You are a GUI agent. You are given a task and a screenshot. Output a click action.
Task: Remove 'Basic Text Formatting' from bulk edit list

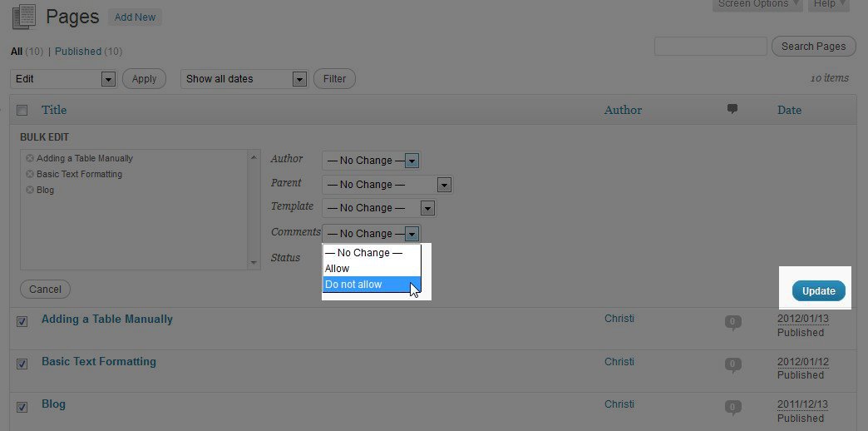coord(30,174)
